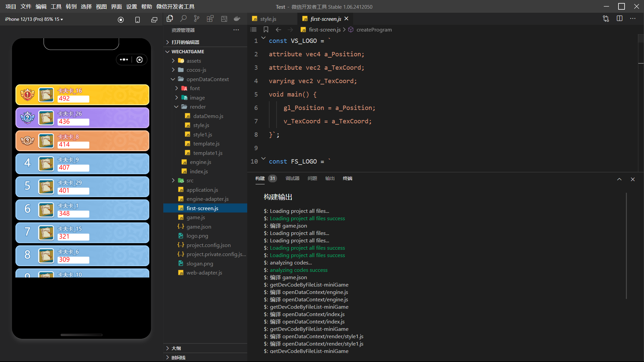The image size is (644, 362).
Task: Fold the VS_LOGO code block at line 1
Action: pyautogui.click(x=263, y=38)
